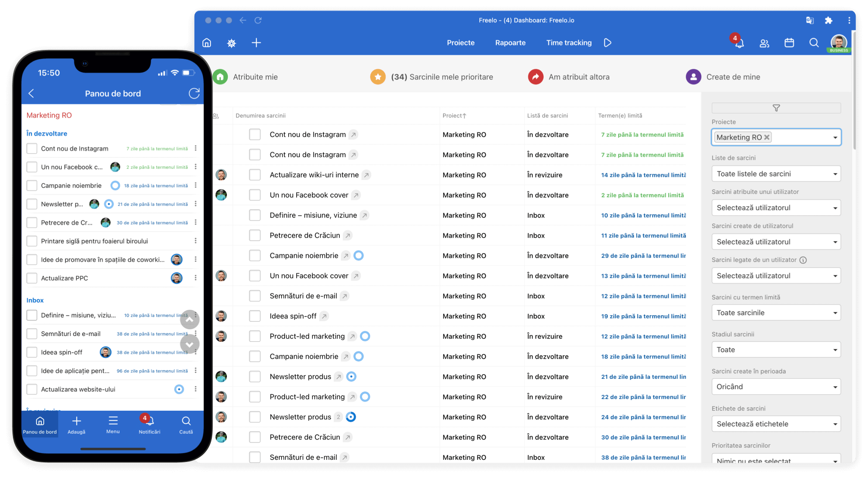
Task: Check Newsletter produs 21 de zile checkbox
Action: click(x=255, y=377)
